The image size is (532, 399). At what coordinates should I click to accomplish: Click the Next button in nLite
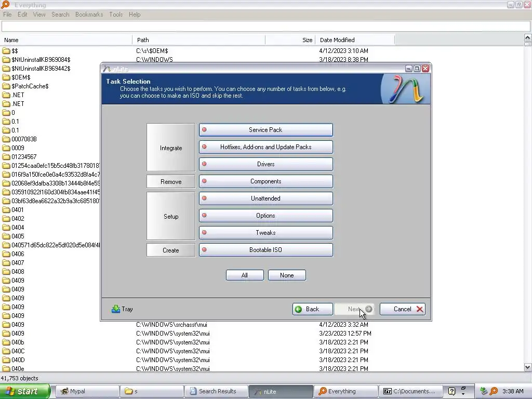[354, 309]
